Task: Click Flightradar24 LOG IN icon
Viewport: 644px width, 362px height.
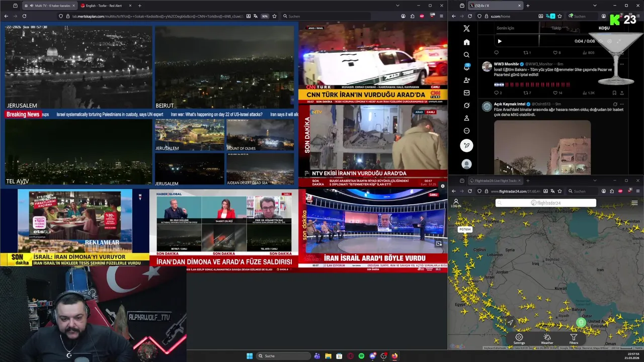Action: (456, 203)
